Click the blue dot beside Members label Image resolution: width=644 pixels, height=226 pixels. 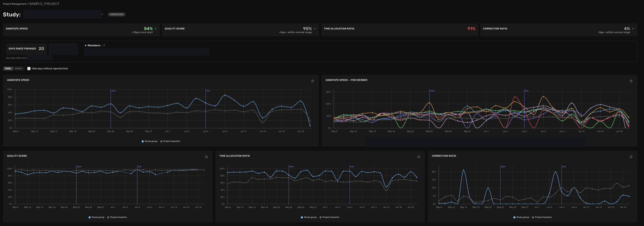[85, 45]
